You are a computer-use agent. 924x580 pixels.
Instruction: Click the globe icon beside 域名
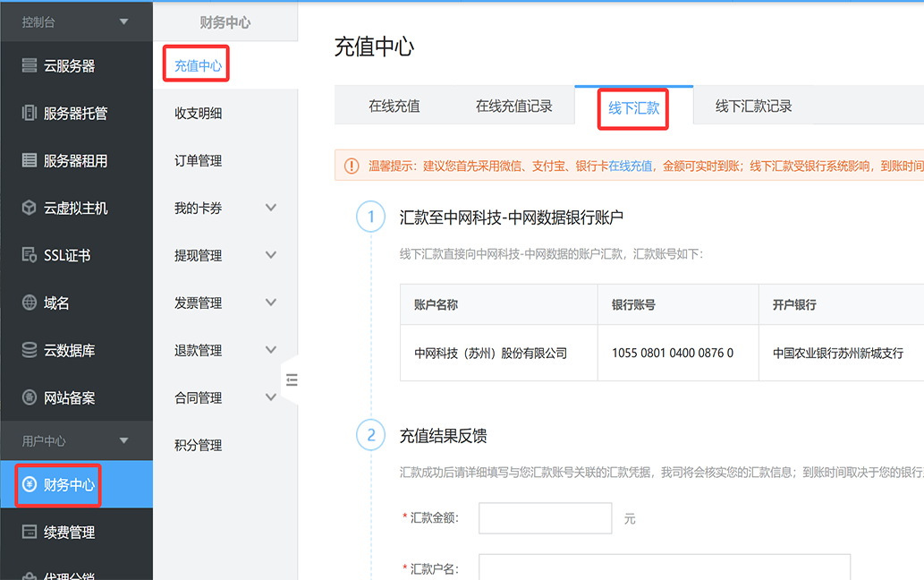point(29,303)
